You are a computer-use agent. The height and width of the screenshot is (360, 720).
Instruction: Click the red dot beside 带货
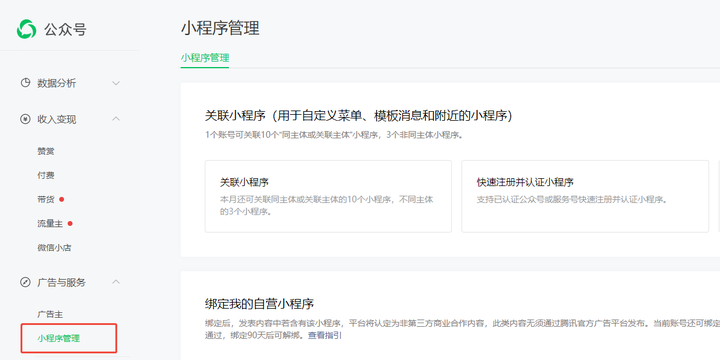(62, 199)
